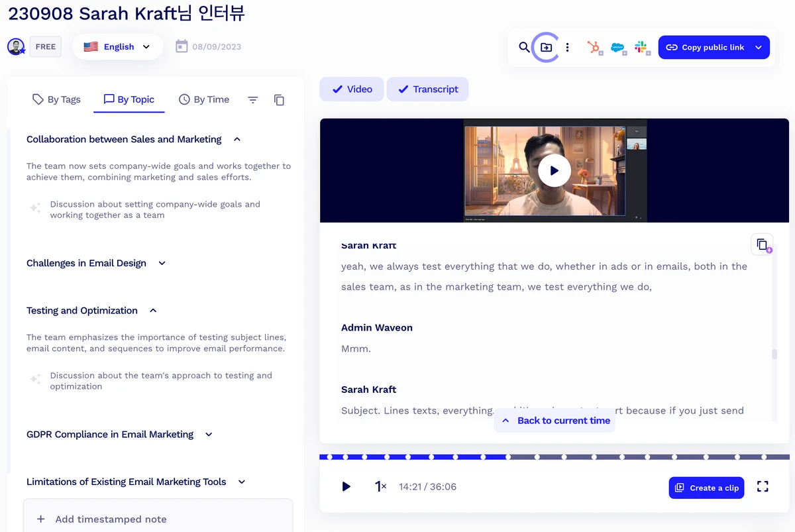This screenshot has width=795, height=532.
Task: Click transcript line 'Subject. Lines texts, everything'
Action: [x=543, y=410]
